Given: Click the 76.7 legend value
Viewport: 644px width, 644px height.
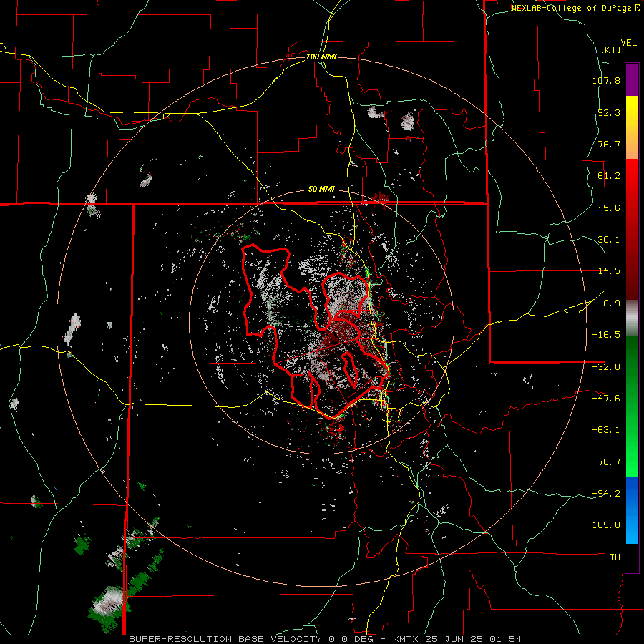Looking at the screenshot, I should 609,144.
